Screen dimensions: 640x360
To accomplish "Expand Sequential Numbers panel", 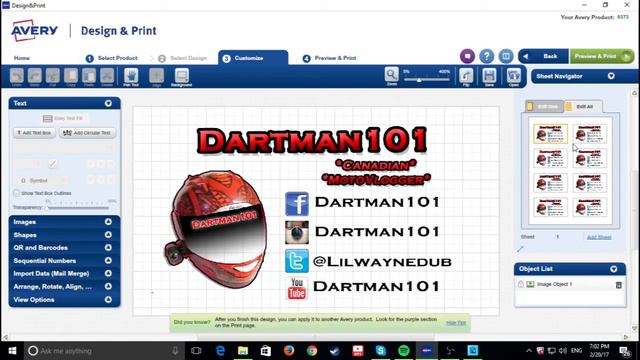I will coord(108,260).
